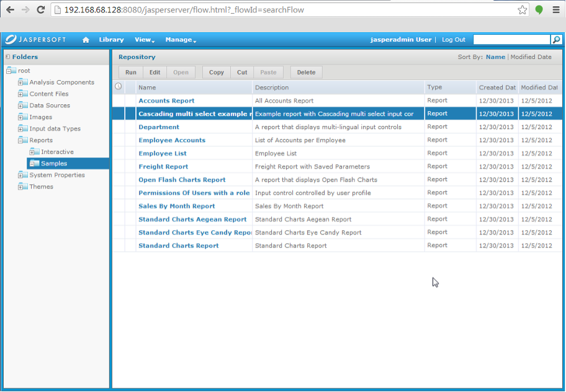Image resolution: width=566 pixels, height=392 pixels.
Task: Expand the Content Files folder
Action: (x=20, y=94)
